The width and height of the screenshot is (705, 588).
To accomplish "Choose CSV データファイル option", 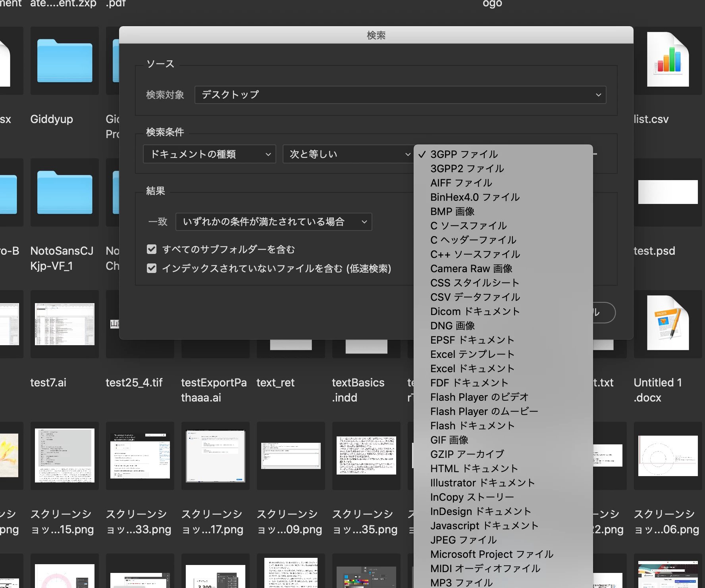I will point(503,297).
